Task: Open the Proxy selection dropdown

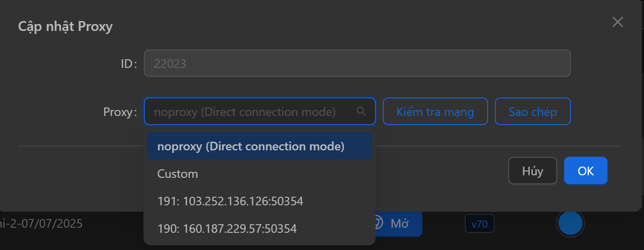Action: [260, 111]
